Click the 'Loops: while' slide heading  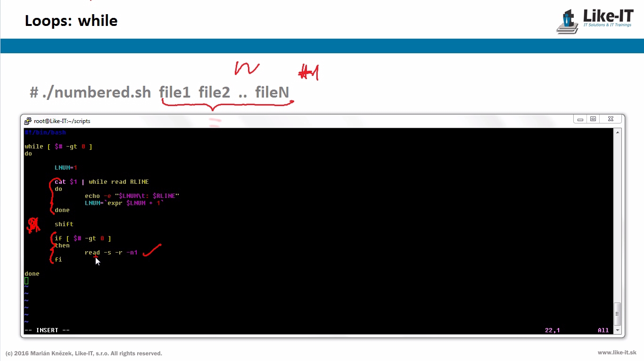point(71,21)
